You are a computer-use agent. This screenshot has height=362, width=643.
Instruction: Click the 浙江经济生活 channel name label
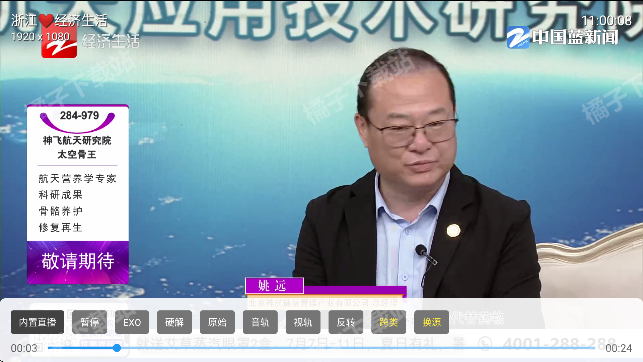click(59, 20)
